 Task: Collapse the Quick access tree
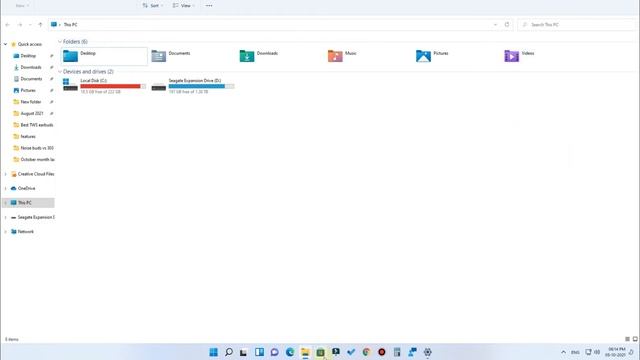[6, 44]
